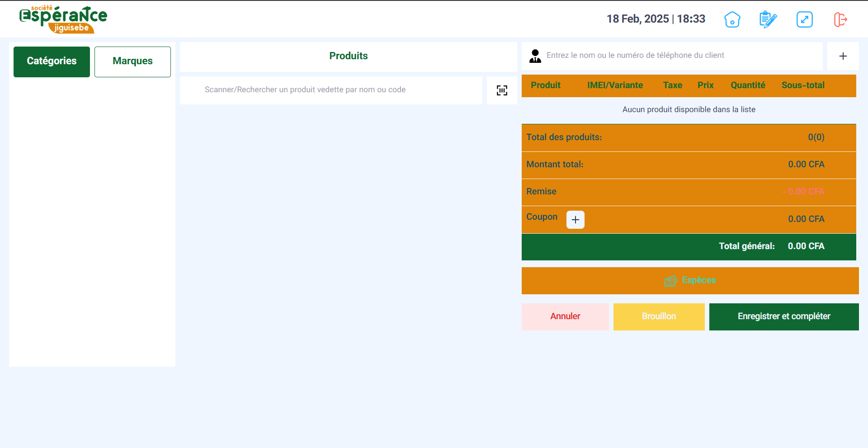Viewport: 868px width, 448px height.
Task: Focus the product search field
Action: [331, 90]
